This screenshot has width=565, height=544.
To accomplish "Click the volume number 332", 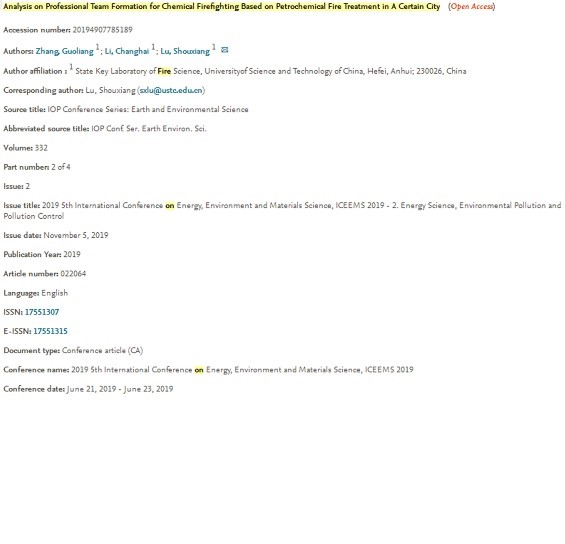I will (41, 148).
